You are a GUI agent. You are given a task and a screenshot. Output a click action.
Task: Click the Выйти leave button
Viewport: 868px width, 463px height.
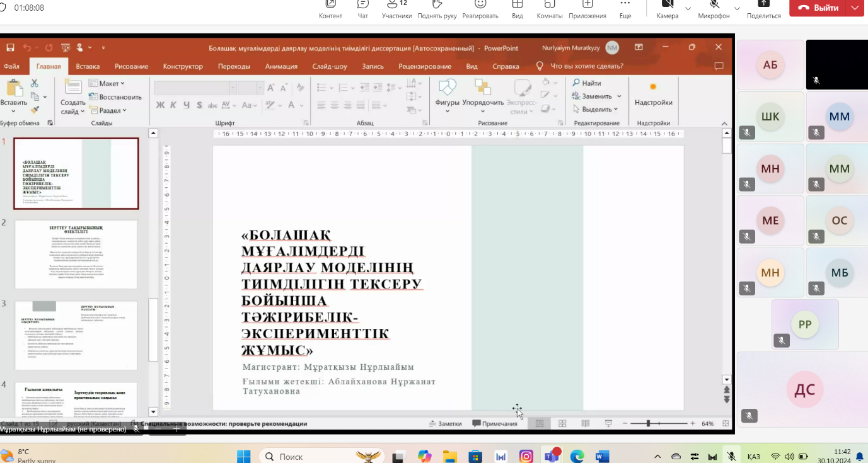coord(819,8)
